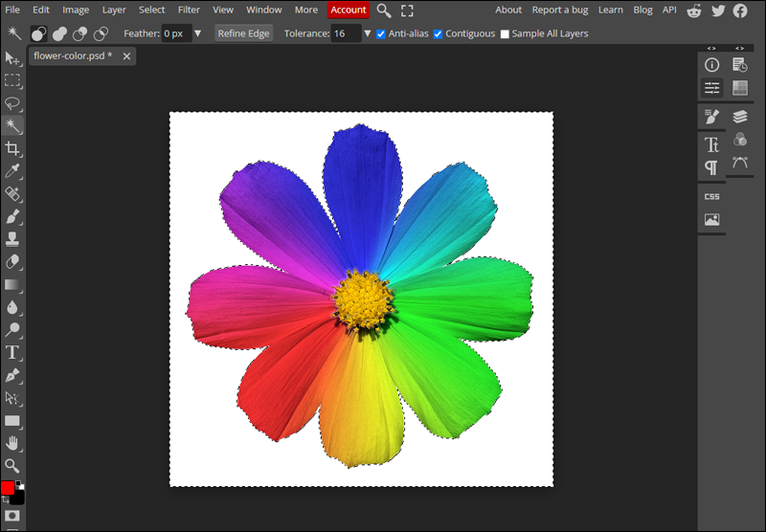Open the Layers panel icon
The width and height of the screenshot is (766, 532).
[739, 116]
